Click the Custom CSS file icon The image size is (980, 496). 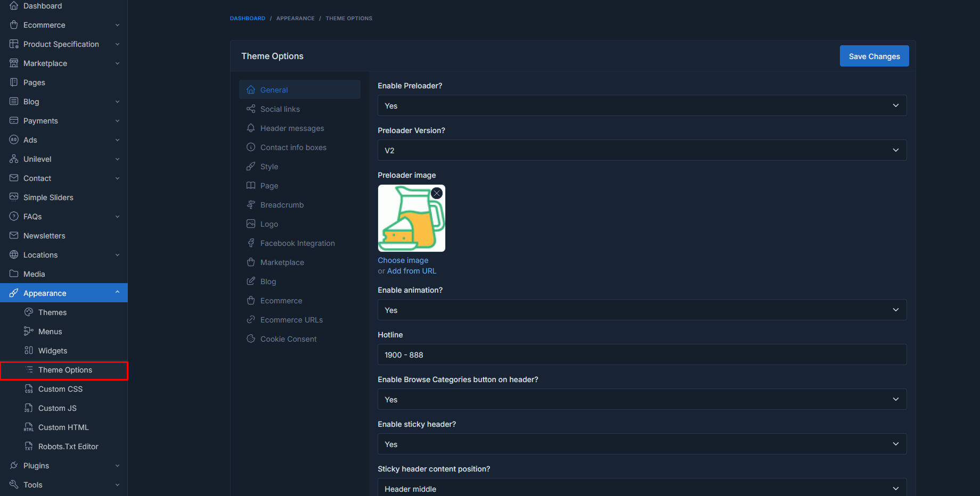click(29, 389)
